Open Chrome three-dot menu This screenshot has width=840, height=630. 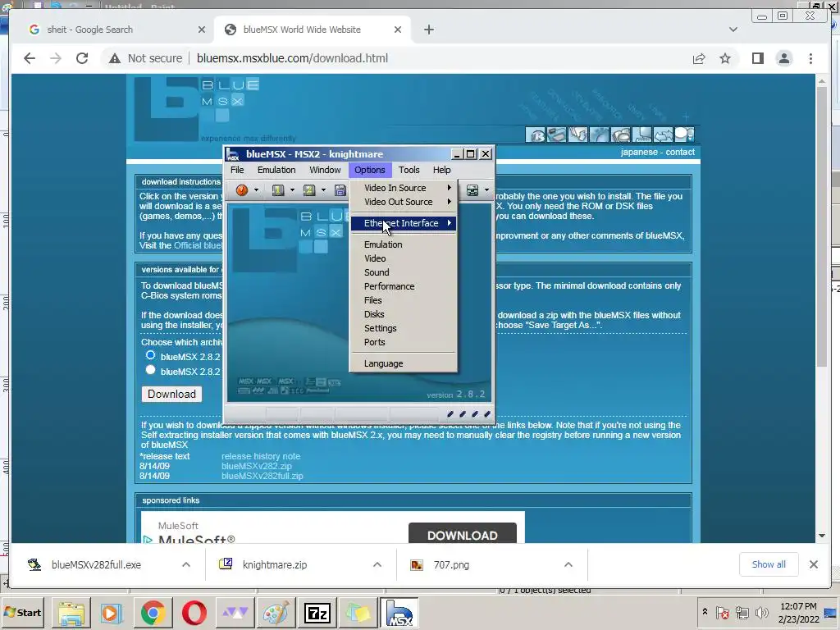[810, 58]
